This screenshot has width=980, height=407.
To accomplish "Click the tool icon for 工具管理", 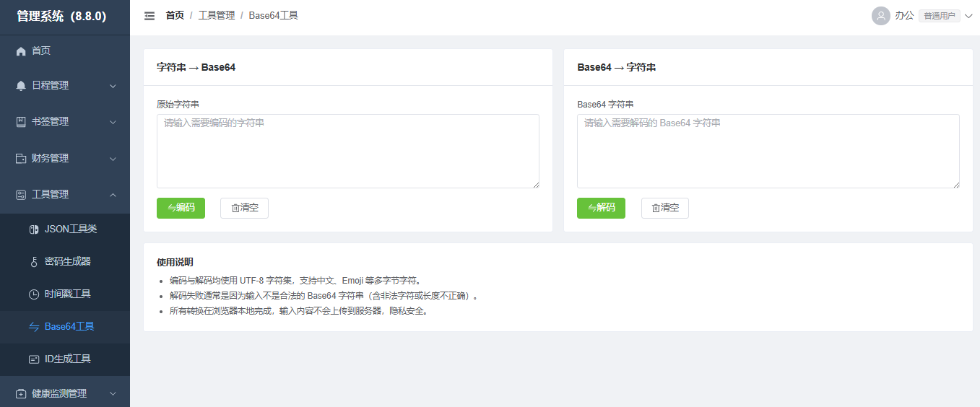I will pos(21,195).
